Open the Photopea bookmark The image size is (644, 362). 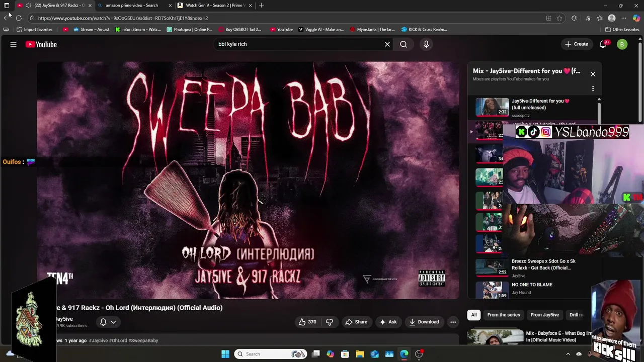[189, 30]
